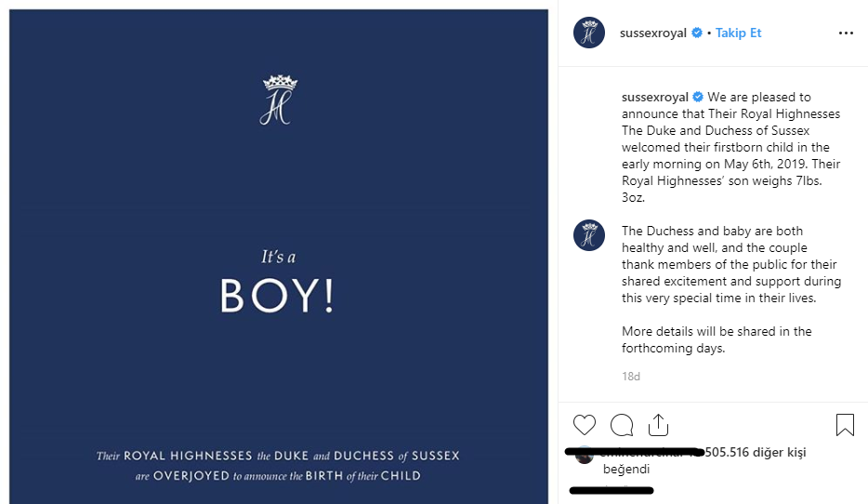Click the "It's a BOY!" text on the image
The width and height of the screenshot is (868, 504).
(x=277, y=285)
